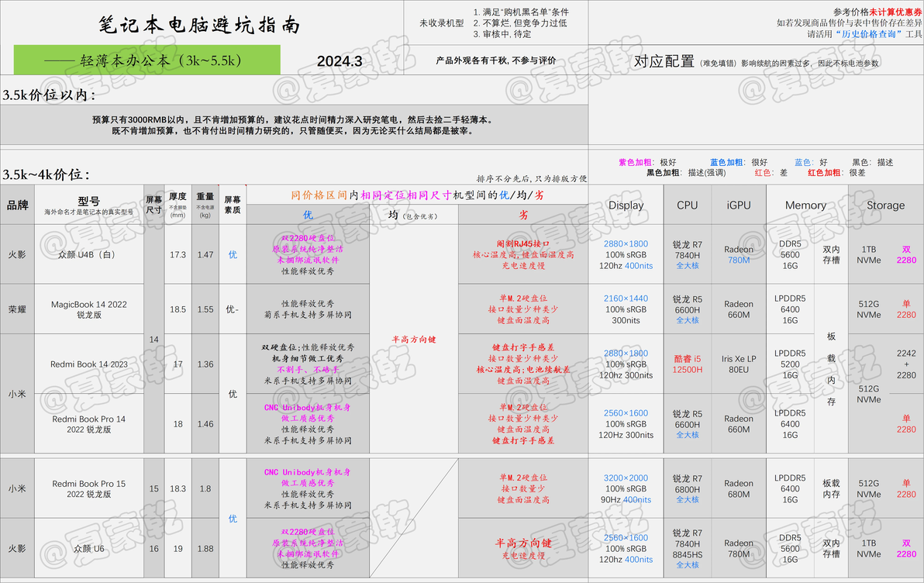Select the green 轻薄本办公本 banner
This screenshot has height=583, width=924.
147,60
